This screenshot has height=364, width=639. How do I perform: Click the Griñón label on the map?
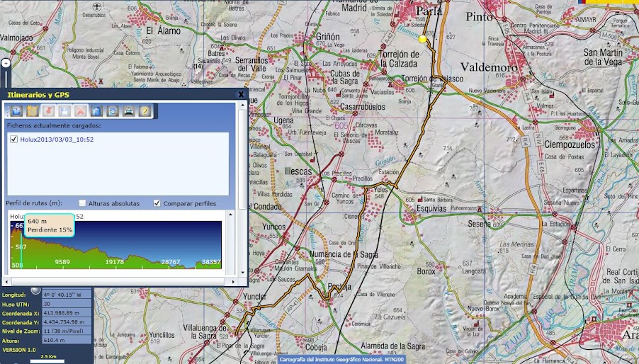[328, 37]
